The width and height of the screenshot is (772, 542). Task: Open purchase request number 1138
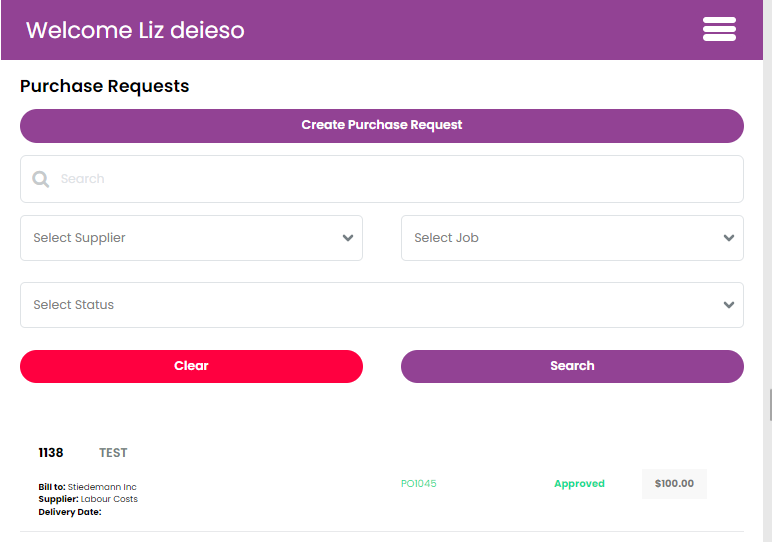tap(51, 453)
